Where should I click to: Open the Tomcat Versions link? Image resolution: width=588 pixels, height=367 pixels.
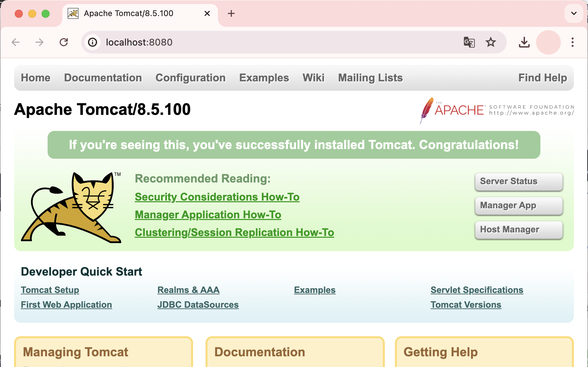click(466, 305)
